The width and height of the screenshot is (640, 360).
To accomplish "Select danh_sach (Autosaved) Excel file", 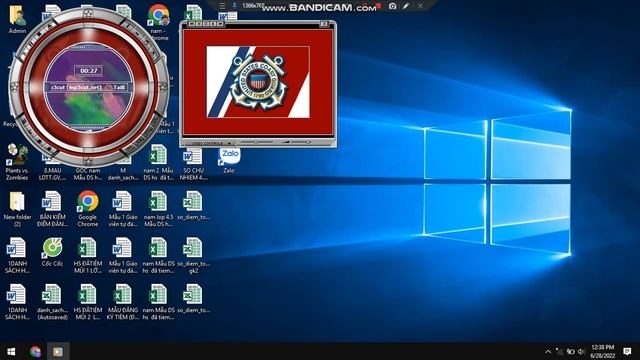I will (x=52, y=302).
